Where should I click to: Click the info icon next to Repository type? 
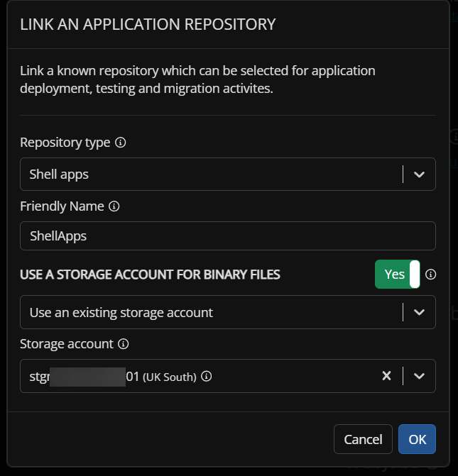[120, 143]
